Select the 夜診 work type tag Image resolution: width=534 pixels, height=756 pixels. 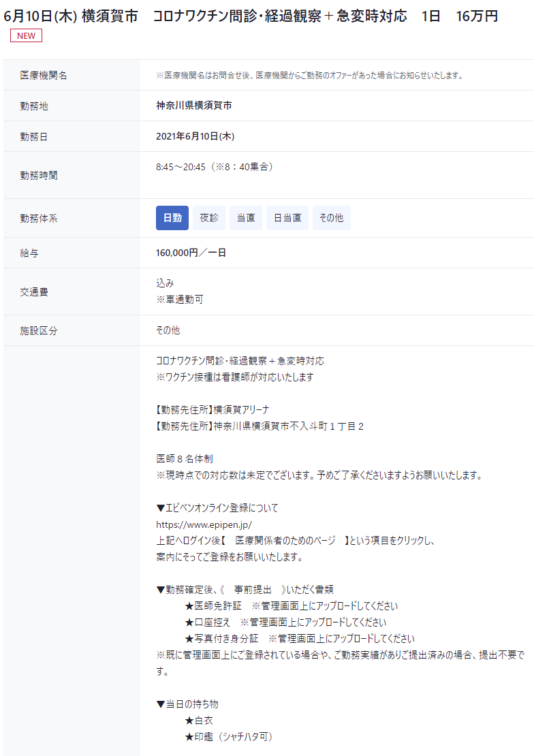pos(209,218)
